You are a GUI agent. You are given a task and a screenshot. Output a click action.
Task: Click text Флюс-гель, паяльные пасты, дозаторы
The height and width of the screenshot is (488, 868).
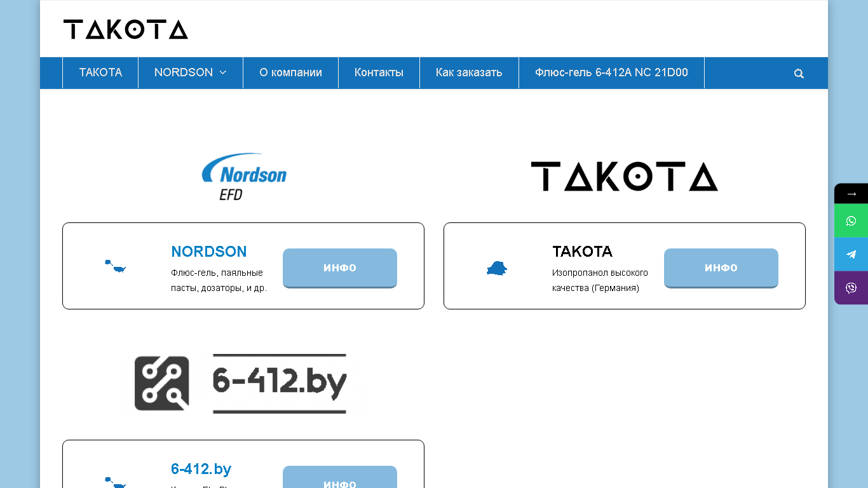tap(219, 280)
